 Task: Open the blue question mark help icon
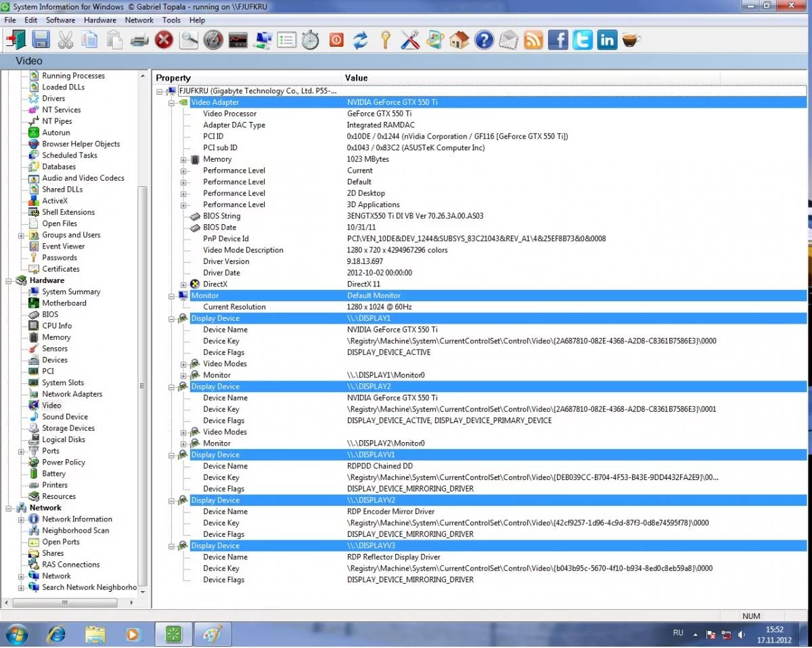coord(484,40)
